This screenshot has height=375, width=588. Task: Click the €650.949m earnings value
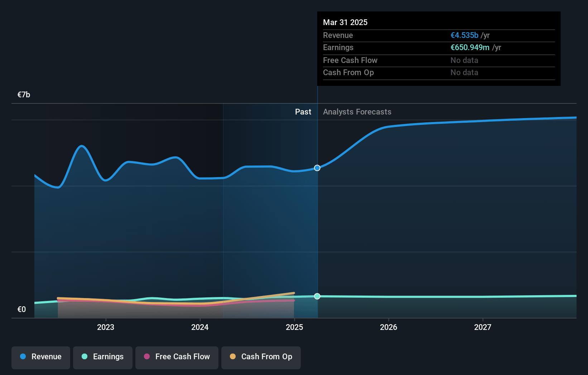pos(470,47)
